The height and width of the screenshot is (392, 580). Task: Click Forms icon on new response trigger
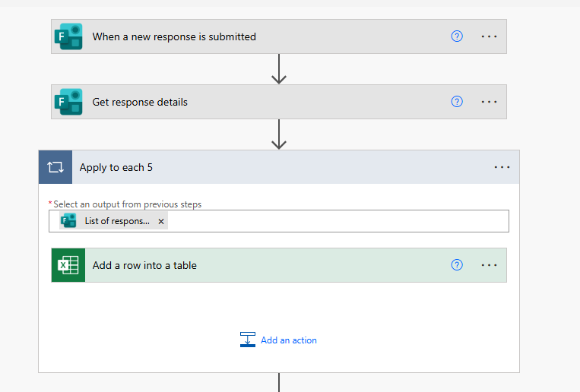click(68, 36)
